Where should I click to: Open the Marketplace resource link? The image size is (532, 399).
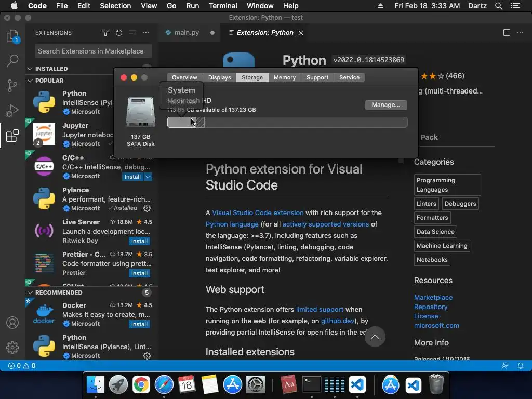[x=433, y=298]
